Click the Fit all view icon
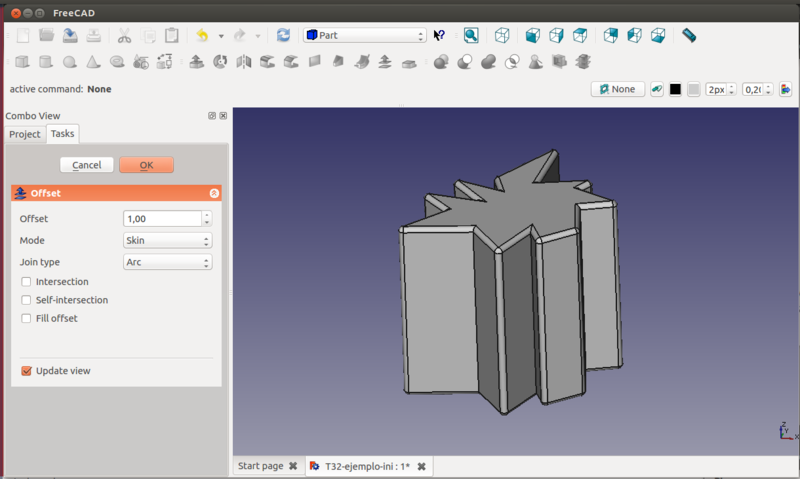 471,35
